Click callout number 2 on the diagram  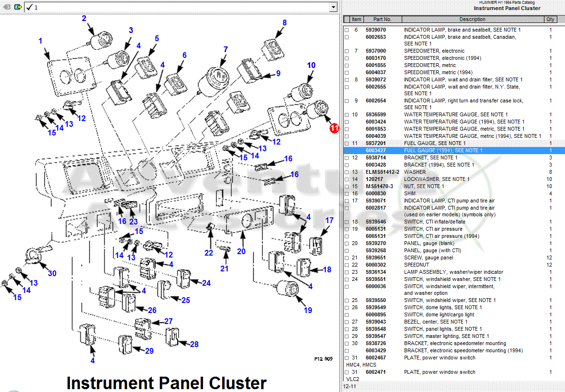click(x=84, y=18)
